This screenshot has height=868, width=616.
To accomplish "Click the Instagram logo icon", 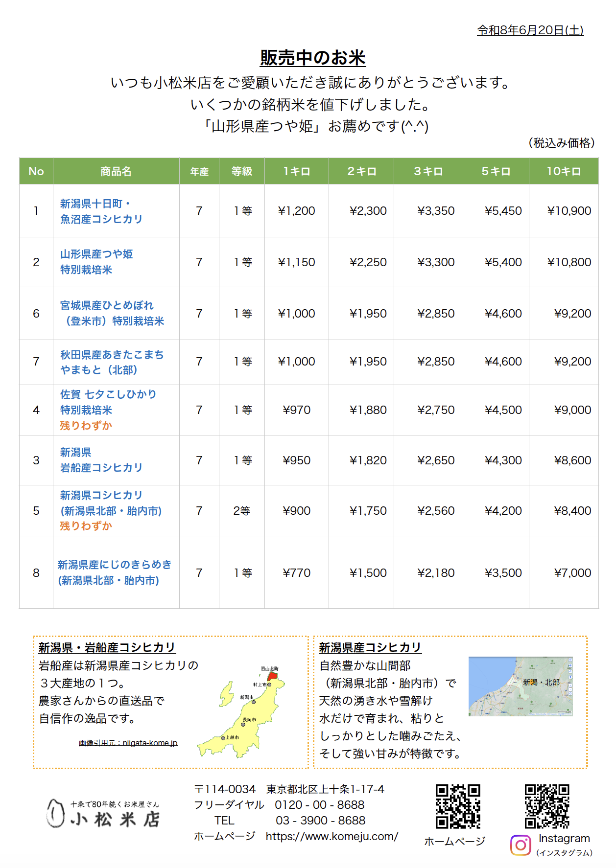I will pos(521,845).
